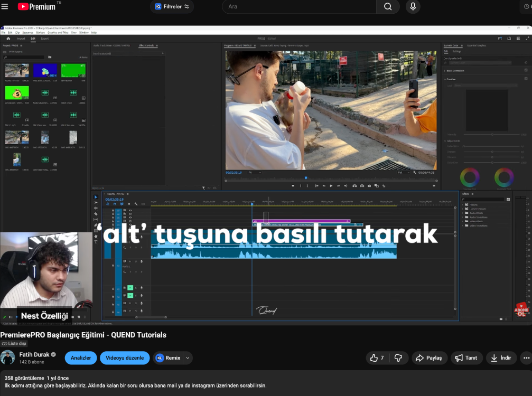Toggle the green mute button on track A4

click(130, 296)
